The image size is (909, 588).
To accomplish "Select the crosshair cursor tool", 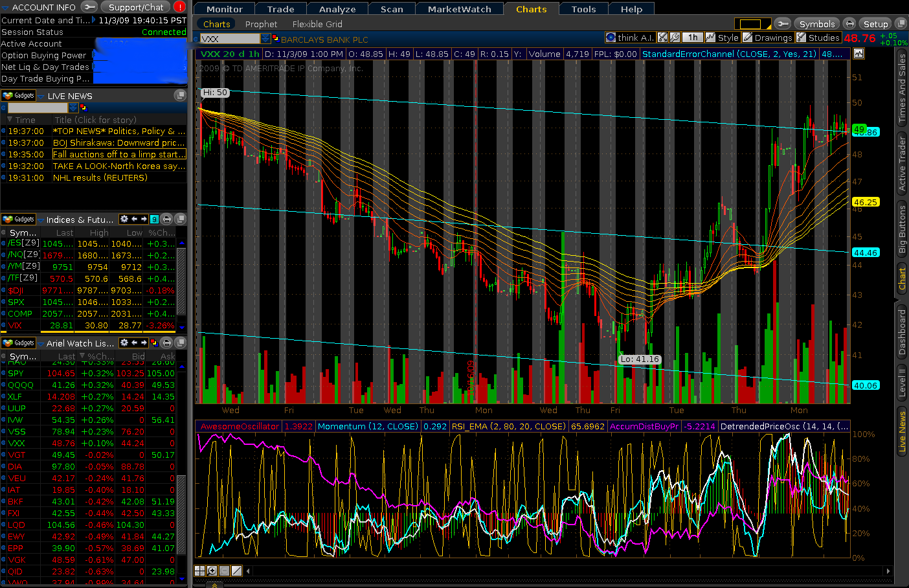I will pos(200,571).
